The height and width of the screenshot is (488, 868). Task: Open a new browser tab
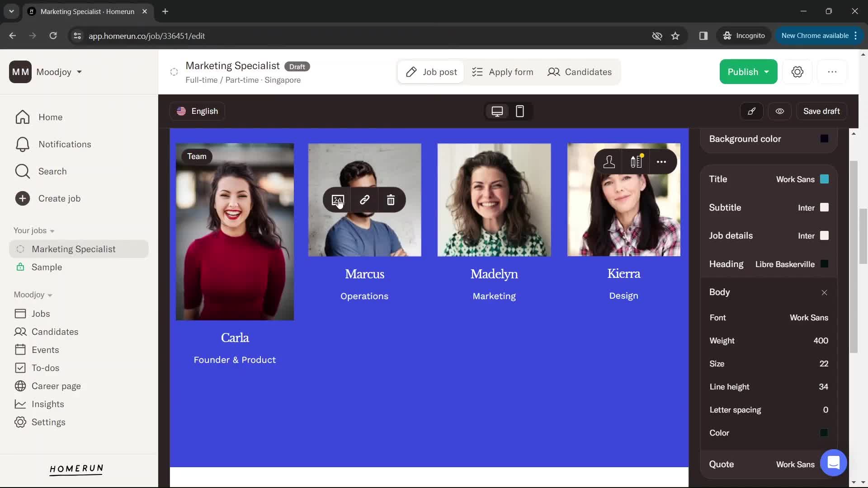coord(165,11)
